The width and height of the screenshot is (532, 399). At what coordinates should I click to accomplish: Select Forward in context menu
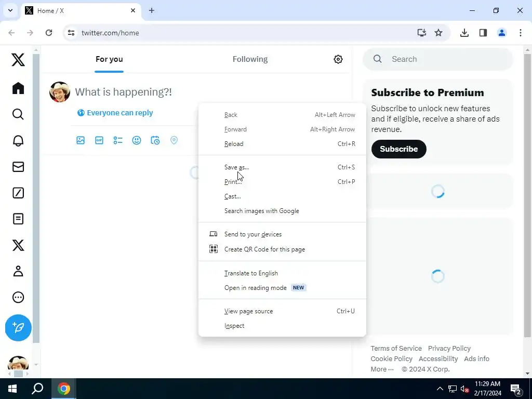(282, 129)
